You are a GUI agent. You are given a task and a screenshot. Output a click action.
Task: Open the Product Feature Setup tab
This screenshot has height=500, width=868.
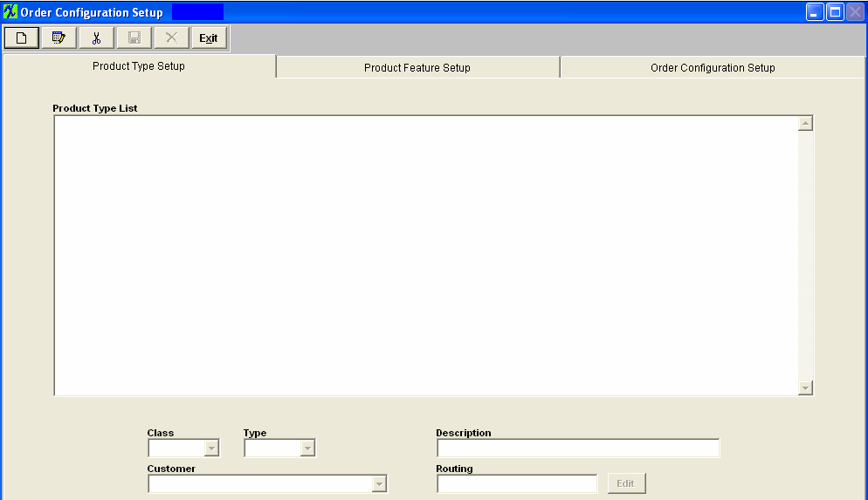(x=417, y=67)
